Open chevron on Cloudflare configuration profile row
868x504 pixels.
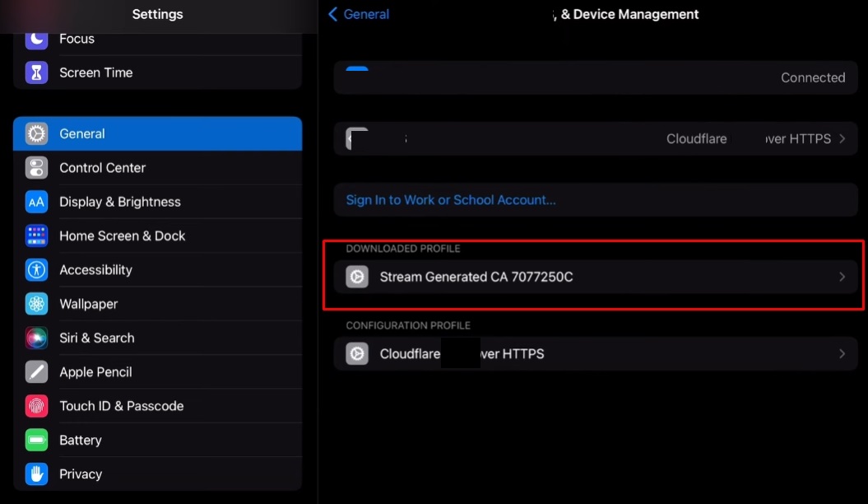(842, 354)
